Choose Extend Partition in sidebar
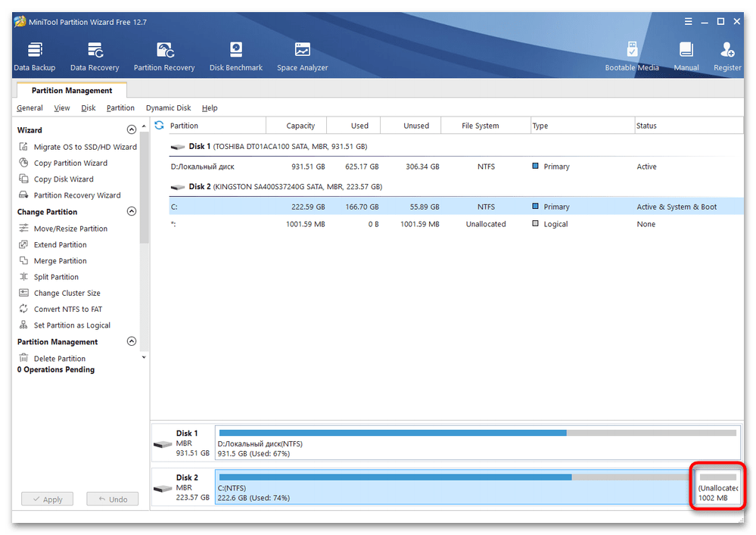 60,244
